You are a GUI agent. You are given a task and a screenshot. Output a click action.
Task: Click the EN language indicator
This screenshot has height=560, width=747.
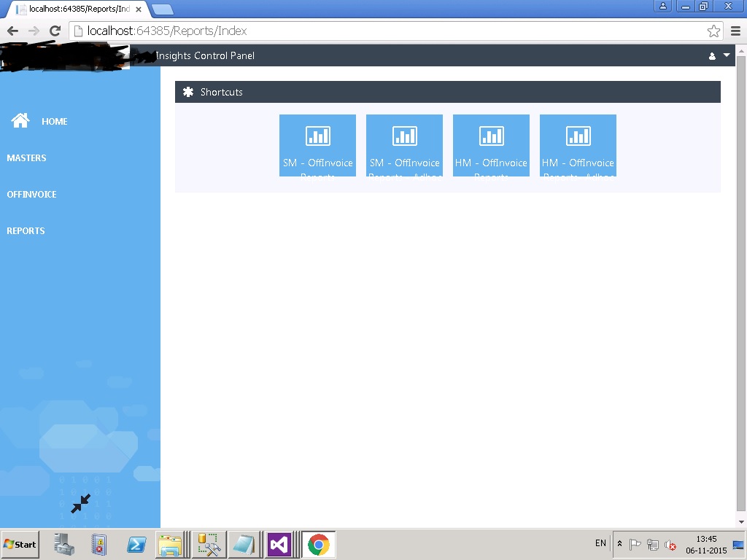coord(600,542)
